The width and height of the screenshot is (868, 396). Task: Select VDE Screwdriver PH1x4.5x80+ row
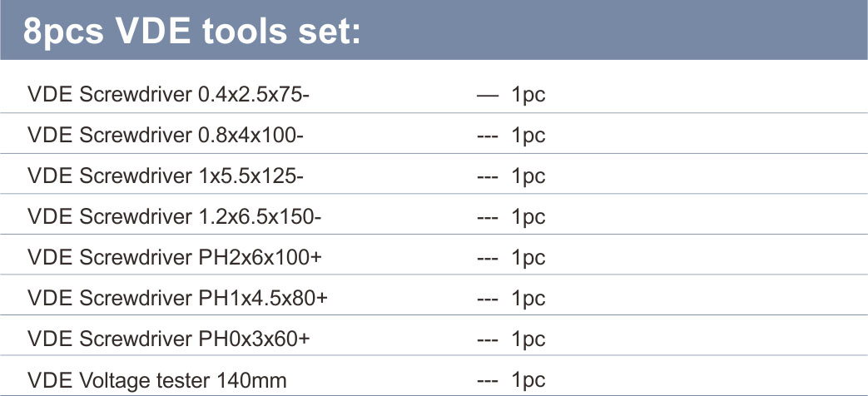click(x=434, y=298)
